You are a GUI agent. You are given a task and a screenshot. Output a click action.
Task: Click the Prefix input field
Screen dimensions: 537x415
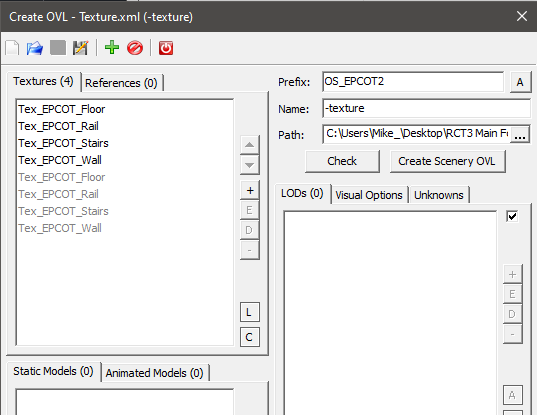[x=413, y=81]
